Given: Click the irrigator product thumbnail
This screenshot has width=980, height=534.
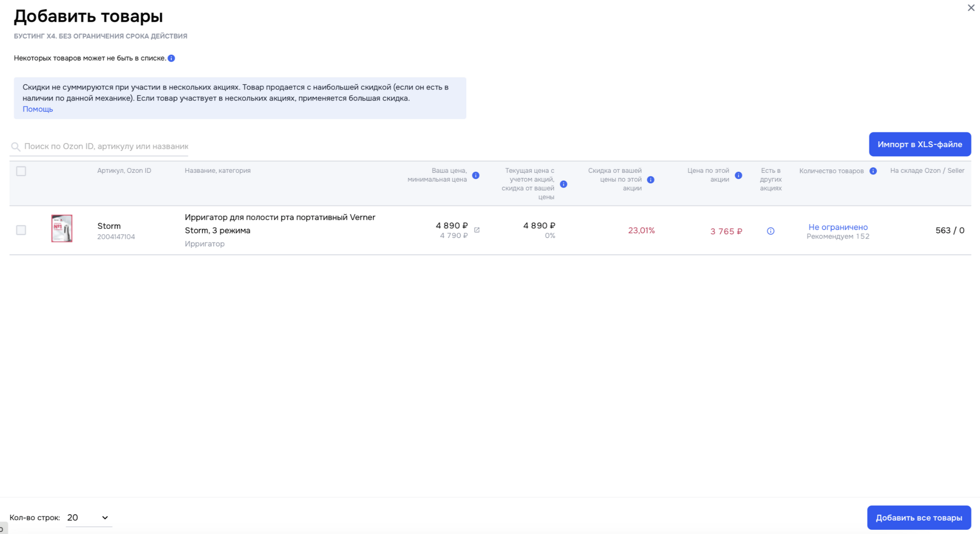Looking at the screenshot, I should (62, 228).
